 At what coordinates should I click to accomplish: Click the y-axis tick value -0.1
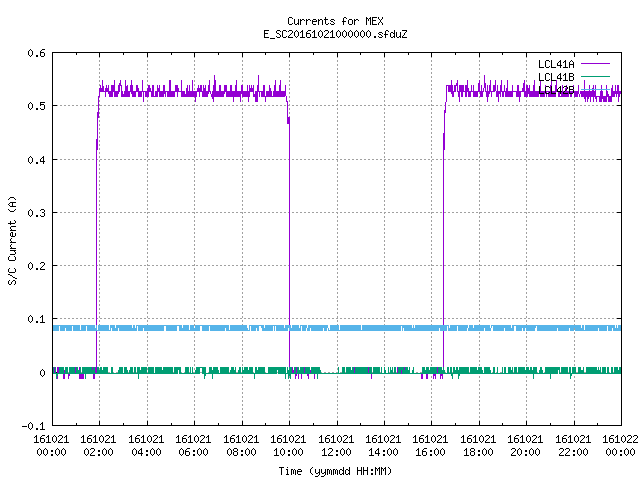(x=33, y=426)
